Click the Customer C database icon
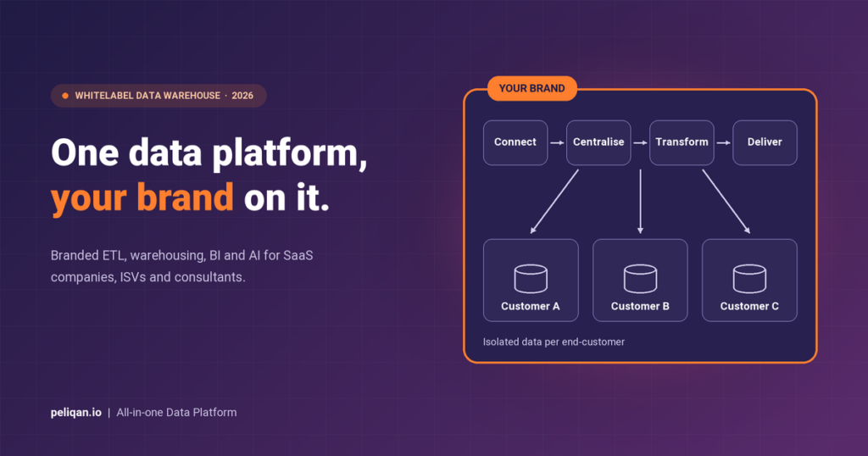 click(x=749, y=278)
